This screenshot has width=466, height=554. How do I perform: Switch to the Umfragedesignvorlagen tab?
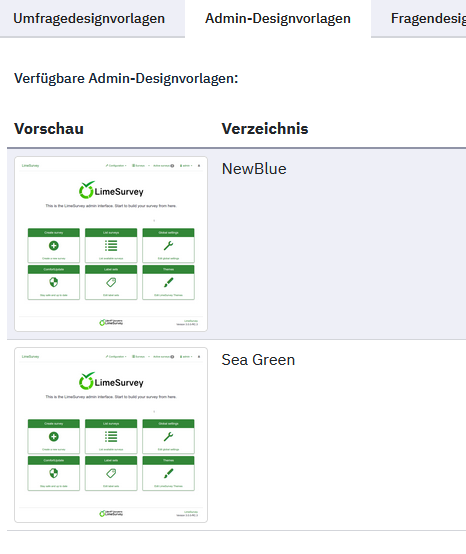coord(89,18)
